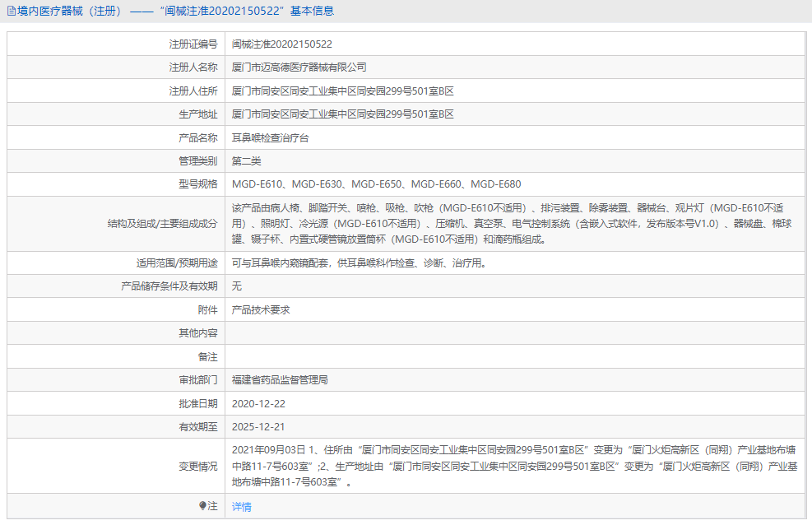Click the 变更情况 row label
Viewport: 812px width, 525px height.
tap(197, 467)
